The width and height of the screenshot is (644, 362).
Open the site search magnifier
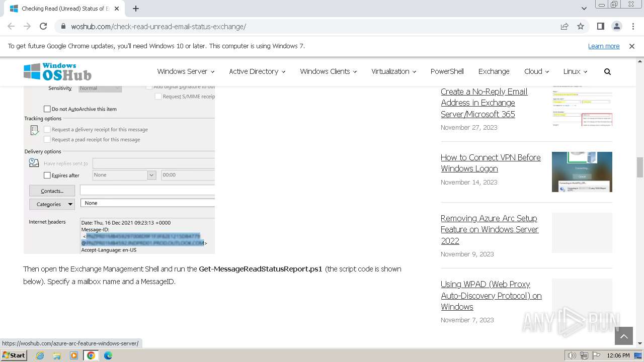coord(607,71)
